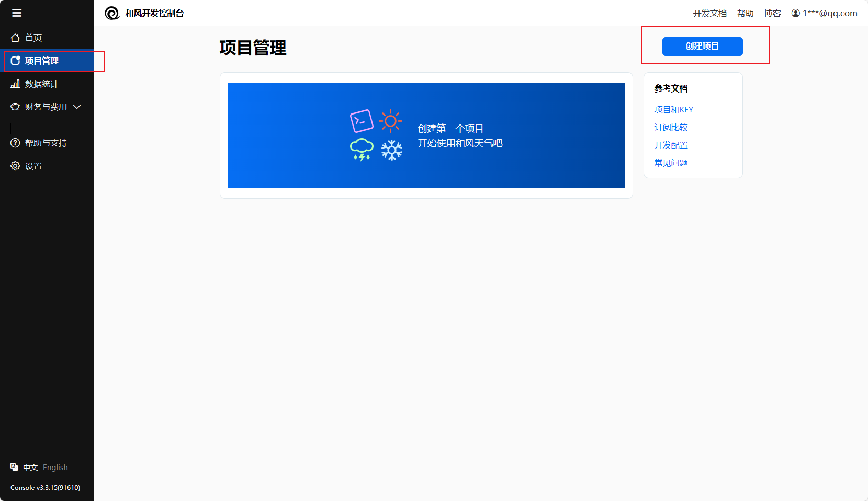Click the 帮助与支持 question mark icon
Viewport: 868px width, 501px height.
coord(15,143)
